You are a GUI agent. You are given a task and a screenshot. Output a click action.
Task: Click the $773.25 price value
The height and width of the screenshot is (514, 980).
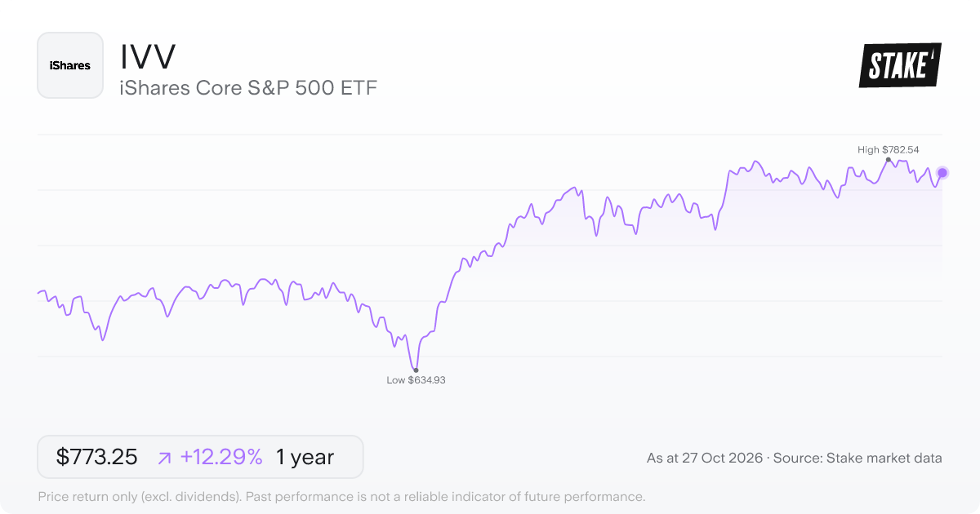click(97, 457)
